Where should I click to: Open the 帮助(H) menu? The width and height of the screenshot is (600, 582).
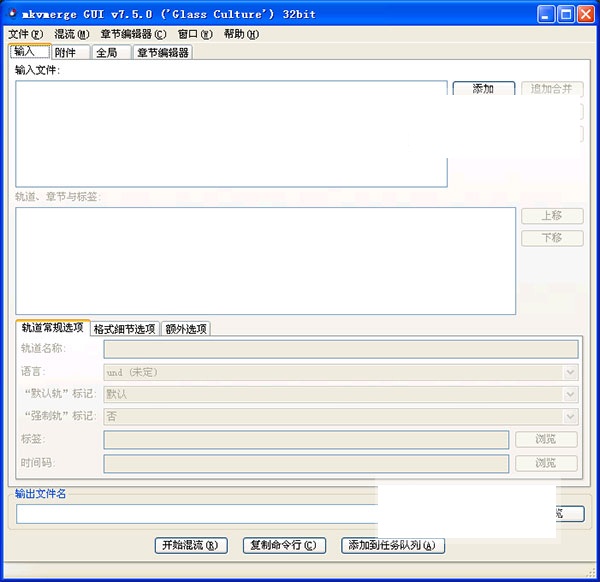click(241, 34)
